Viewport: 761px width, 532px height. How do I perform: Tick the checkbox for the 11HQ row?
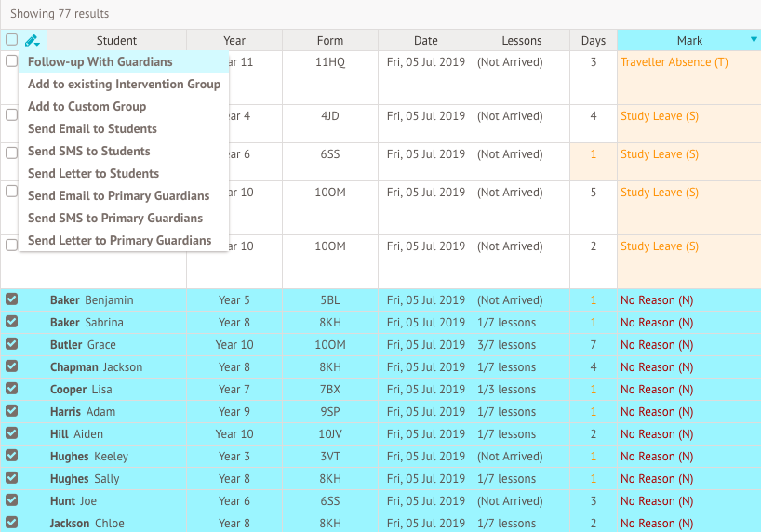(x=11, y=61)
